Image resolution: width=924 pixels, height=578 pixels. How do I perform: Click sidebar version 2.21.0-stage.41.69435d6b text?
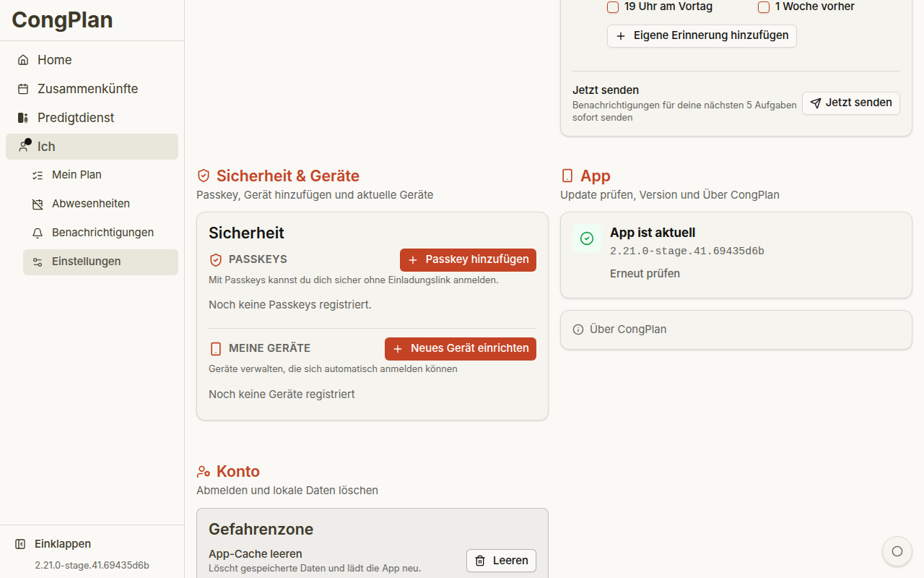[92, 565]
